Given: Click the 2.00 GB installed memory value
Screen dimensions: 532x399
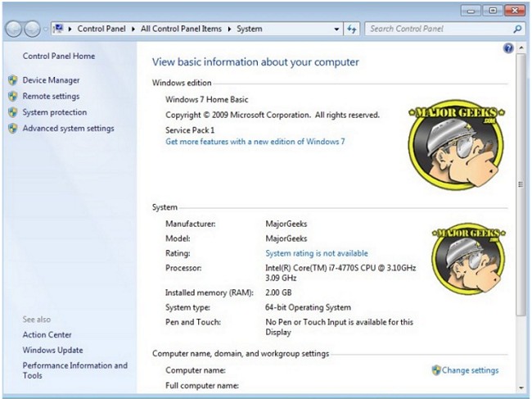Looking at the screenshot, I should pos(278,292).
